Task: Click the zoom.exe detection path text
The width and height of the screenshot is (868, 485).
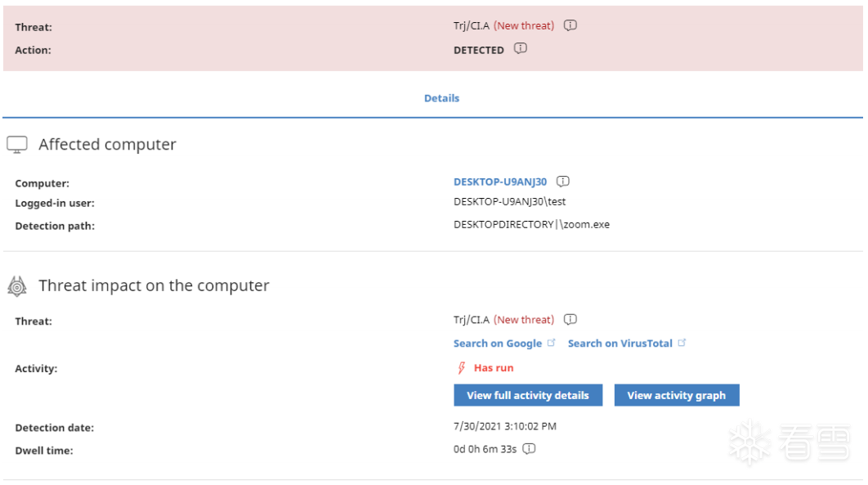Action: point(531,224)
